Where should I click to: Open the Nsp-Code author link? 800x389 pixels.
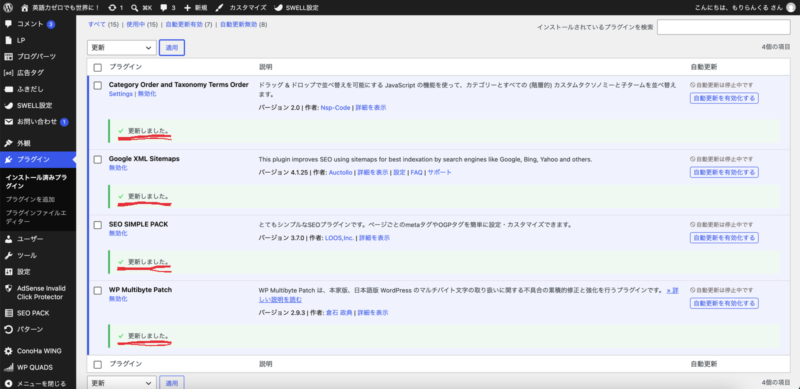click(335, 108)
